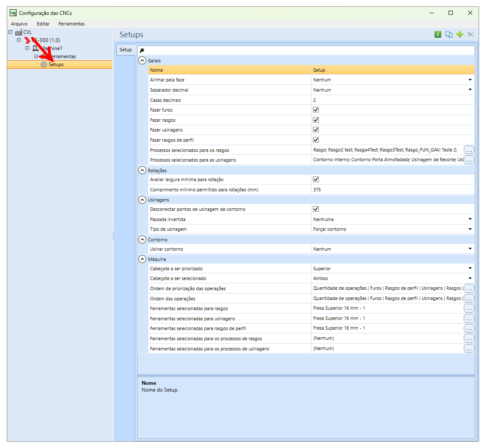
Task: Click 'Comprimento mínimo permitido para rotações (mm)' label
Action: (204, 190)
